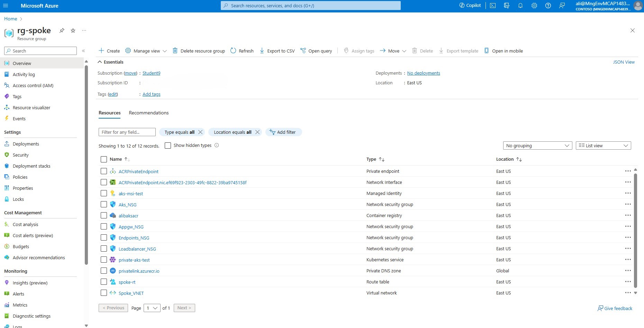Click Open in mobile
The image size is (644, 328).
(x=504, y=51)
